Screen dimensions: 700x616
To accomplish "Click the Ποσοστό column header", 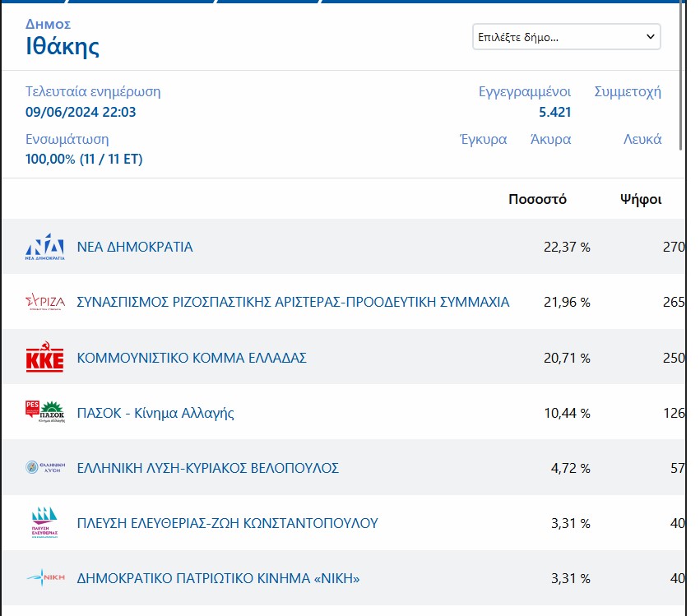I will [537, 199].
